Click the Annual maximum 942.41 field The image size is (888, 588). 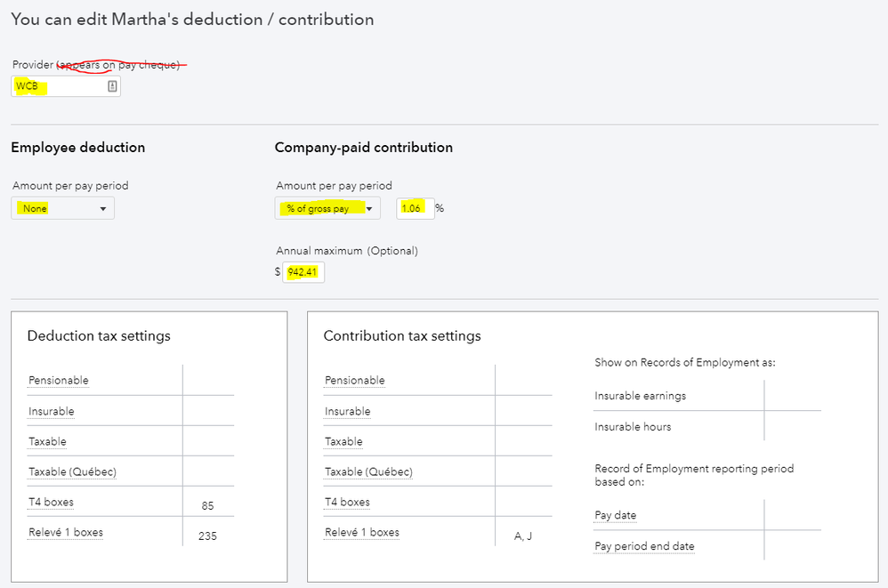point(303,271)
